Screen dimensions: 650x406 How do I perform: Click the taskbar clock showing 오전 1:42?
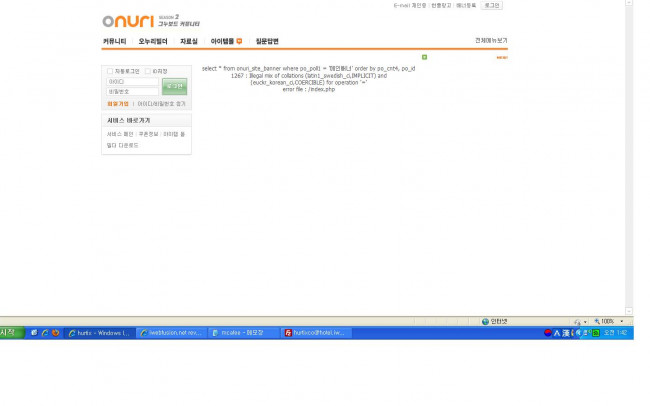(615, 333)
